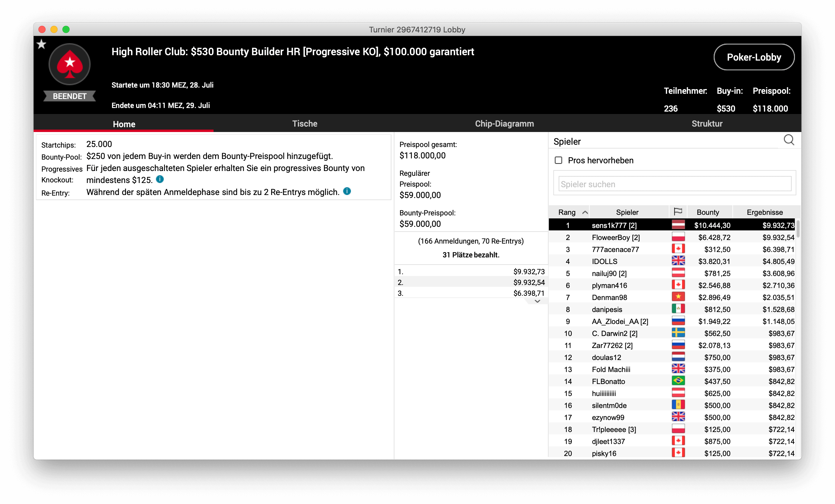
Task: Sort by Bounty column header
Action: [x=708, y=212]
